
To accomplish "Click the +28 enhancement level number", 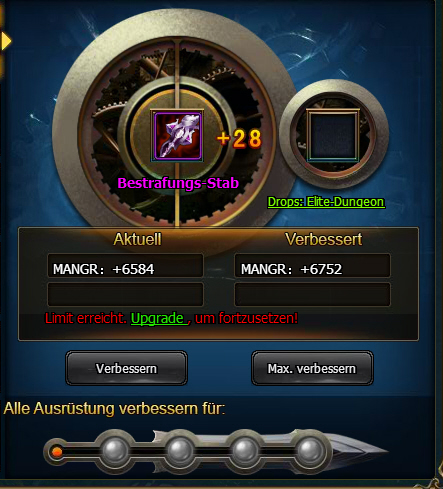I will (239, 138).
